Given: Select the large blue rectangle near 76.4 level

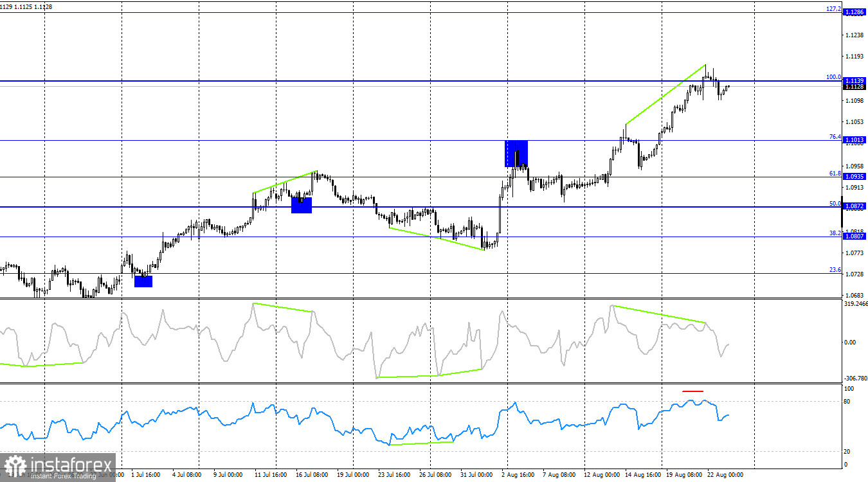Looking at the screenshot, I should click(516, 154).
